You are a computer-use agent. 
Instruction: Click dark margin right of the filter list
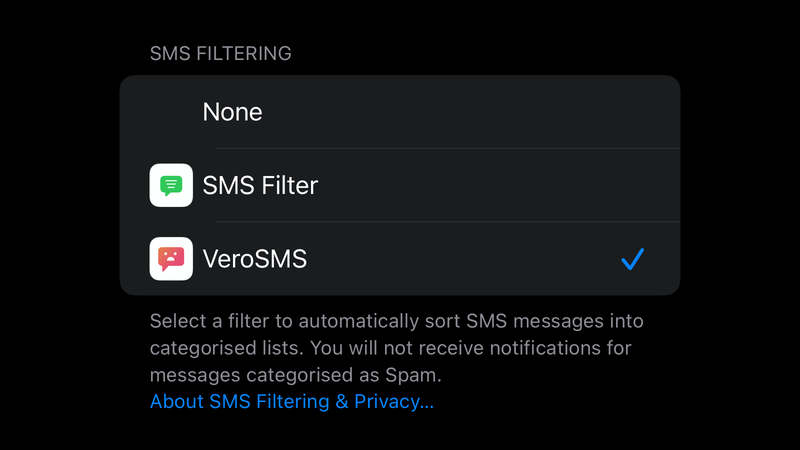point(740,185)
